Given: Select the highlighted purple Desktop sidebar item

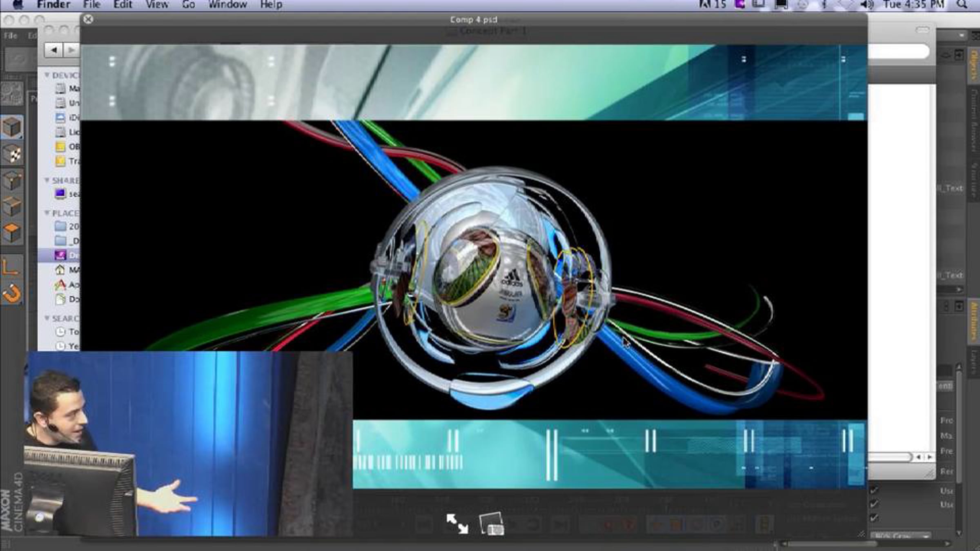Looking at the screenshot, I should pos(60,255).
